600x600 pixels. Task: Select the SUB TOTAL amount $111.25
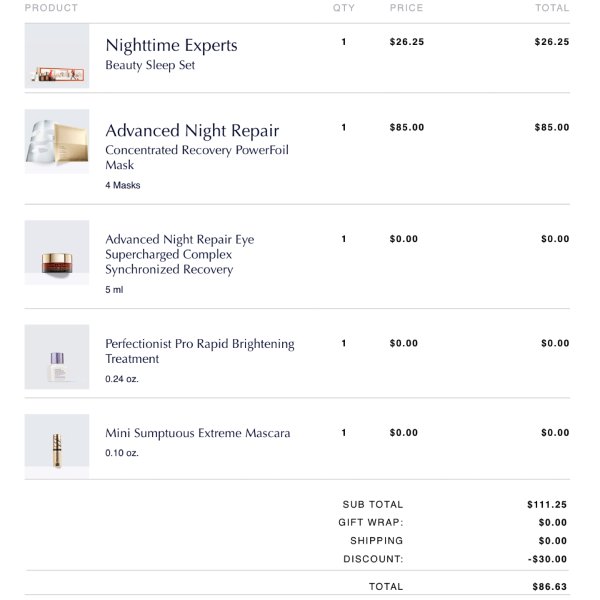coord(547,504)
